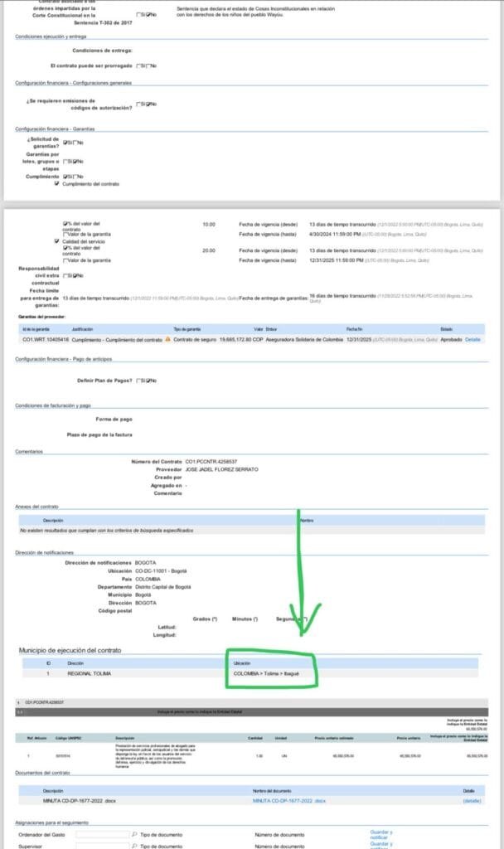The image size is (504, 849).
Task: Check Sí for Responsabilidad civil extra contractual
Action: coord(65,275)
